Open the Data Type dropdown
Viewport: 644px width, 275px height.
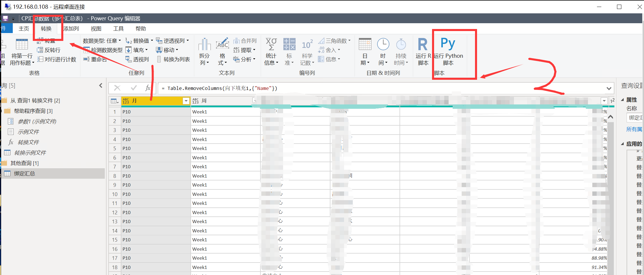click(x=102, y=41)
